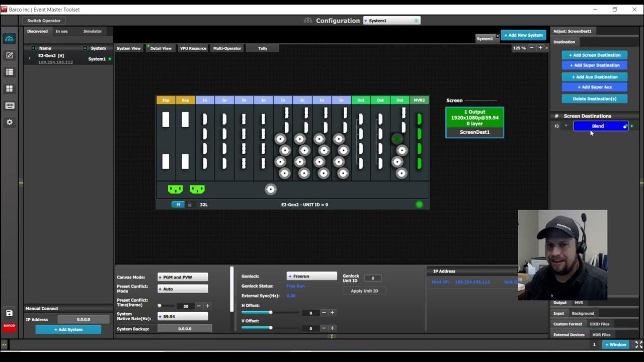Click the sort icon next to System column

[85, 48]
